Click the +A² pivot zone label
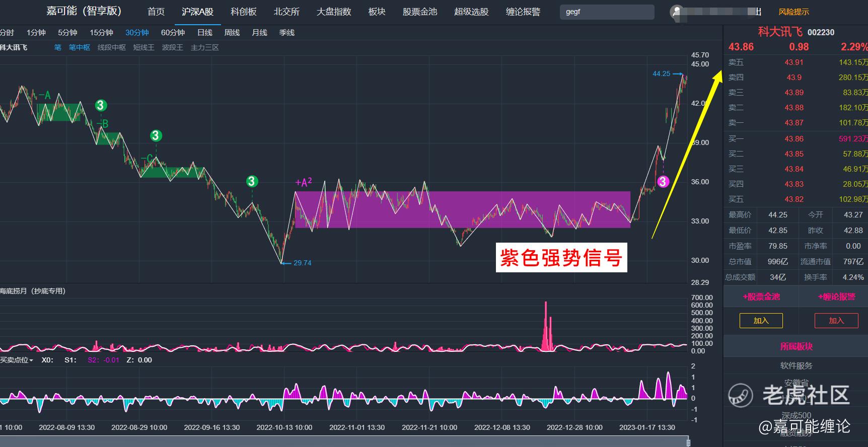The width and height of the screenshot is (868, 447). (x=304, y=182)
